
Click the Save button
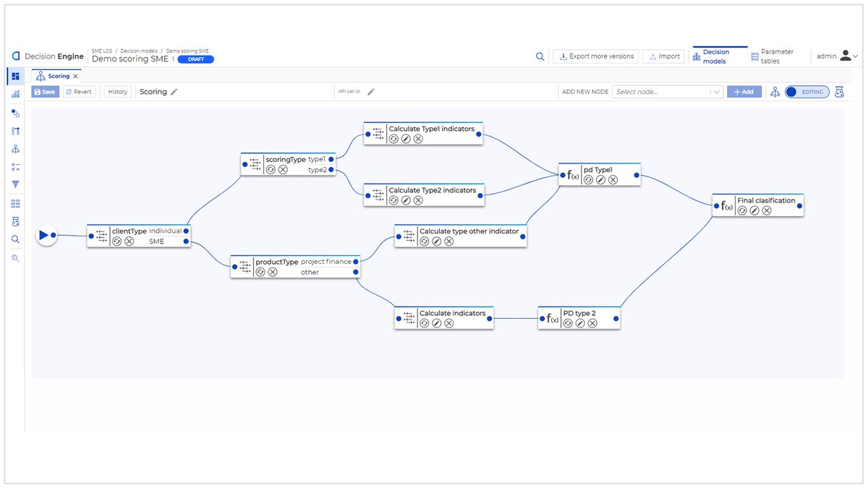45,92
